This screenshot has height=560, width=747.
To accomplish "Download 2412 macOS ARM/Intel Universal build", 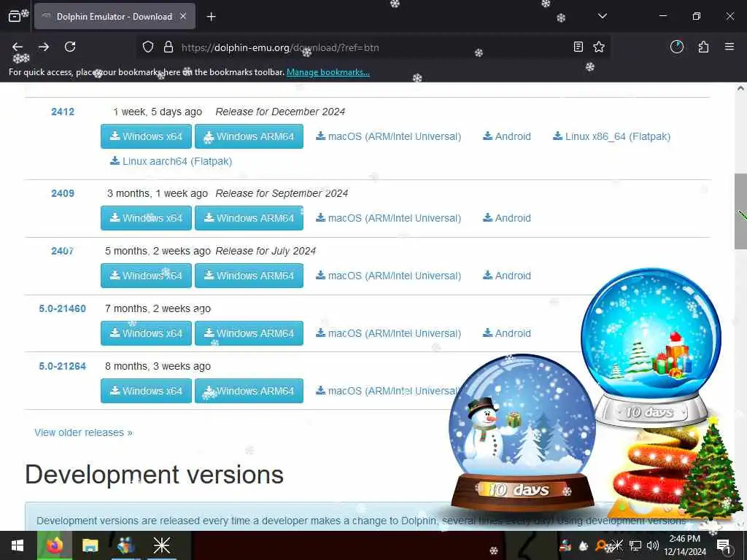I will point(388,136).
